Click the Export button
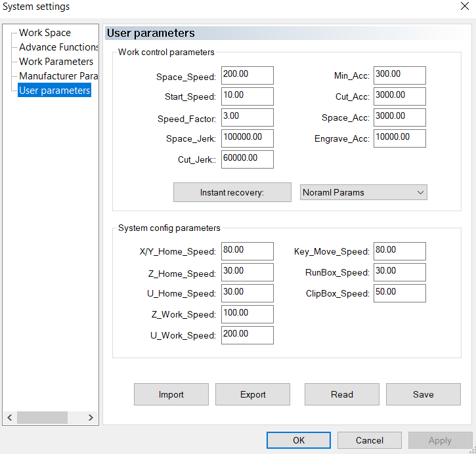Screen dimensions: 476x454 point(253,394)
